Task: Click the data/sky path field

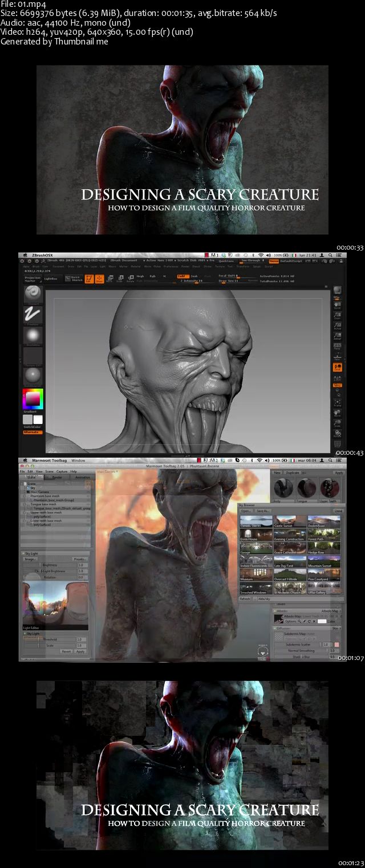Action: click(x=301, y=599)
